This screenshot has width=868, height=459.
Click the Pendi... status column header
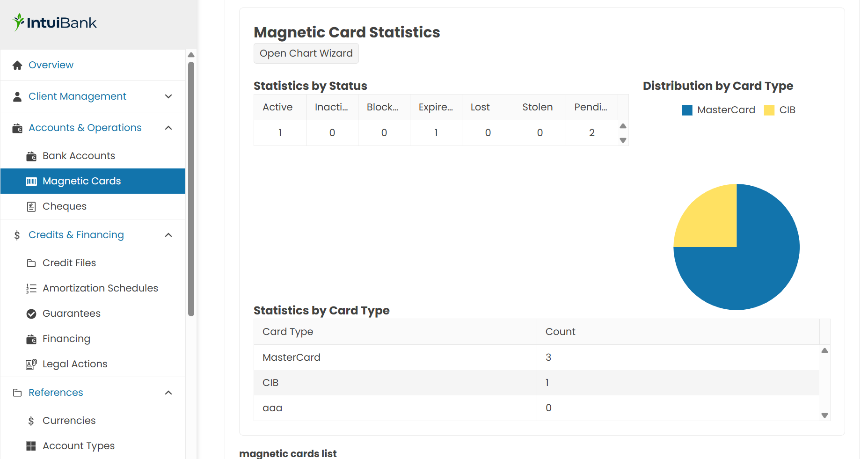pyautogui.click(x=591, y=107)
